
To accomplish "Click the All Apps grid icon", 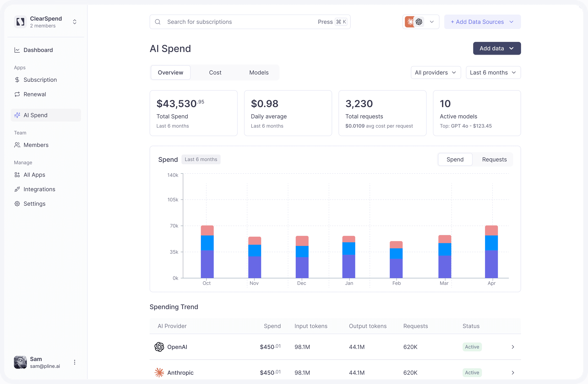I will (17, 175).
